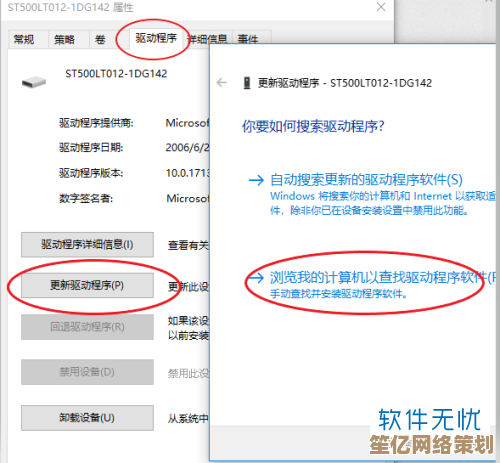Click the heading 你要如何搜索驱动程序?
500x463 pixels.
313,126
